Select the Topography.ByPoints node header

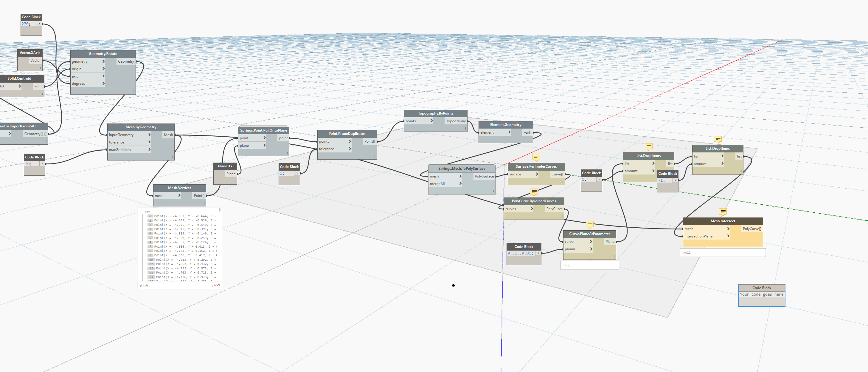435,113
